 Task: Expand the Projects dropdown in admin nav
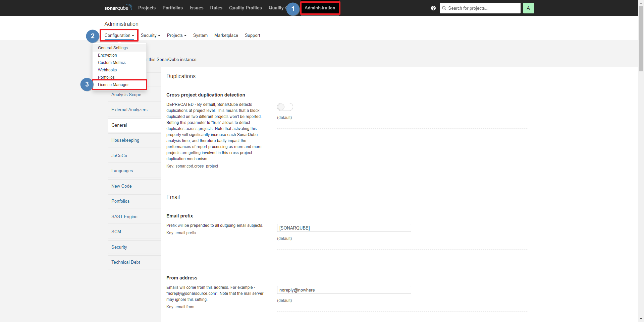pyautogui.click(x=177, y=35)
